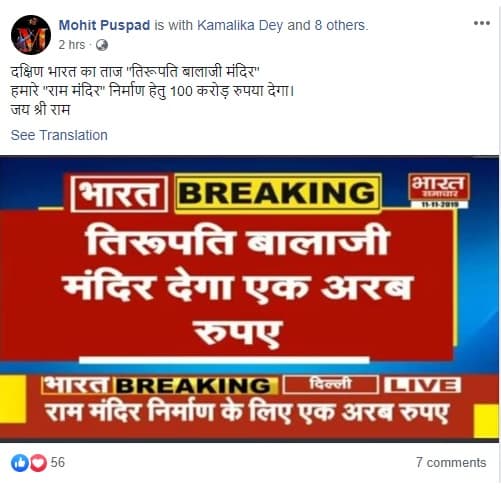Click the दिल्ली label in the ticker
Screen dimensions: 501x489
click(331, 385)
